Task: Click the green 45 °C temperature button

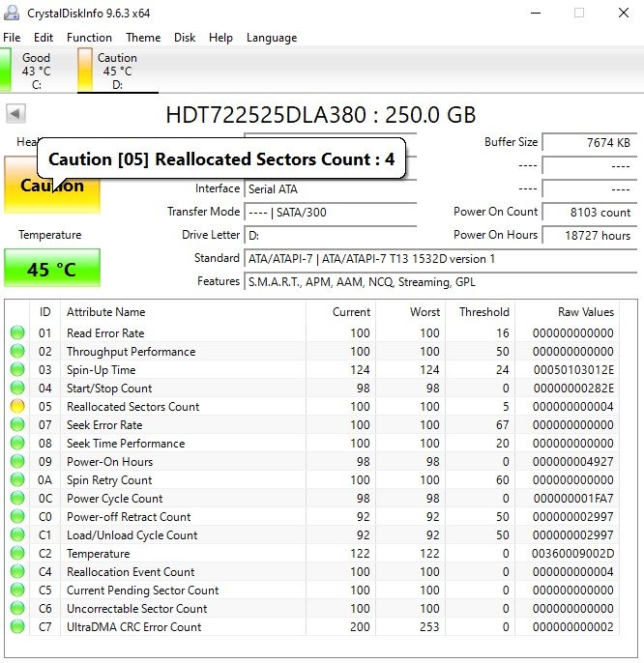Action: [52, 269]
